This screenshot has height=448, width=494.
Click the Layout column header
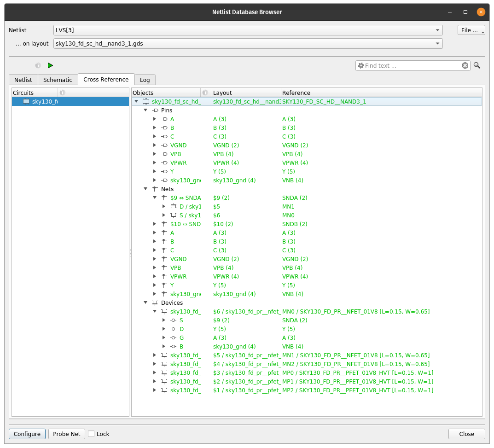pyautogui.click(x=246, y=93)
